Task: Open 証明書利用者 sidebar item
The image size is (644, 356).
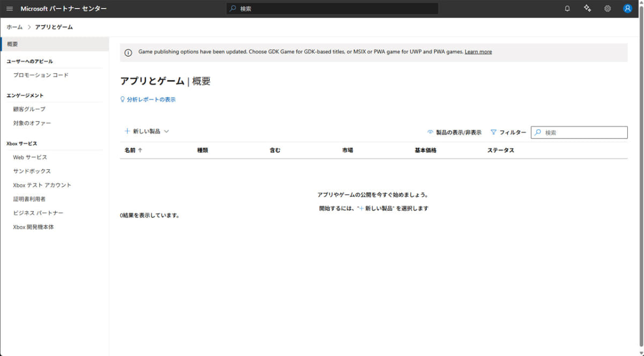Action: pos(29,199)
